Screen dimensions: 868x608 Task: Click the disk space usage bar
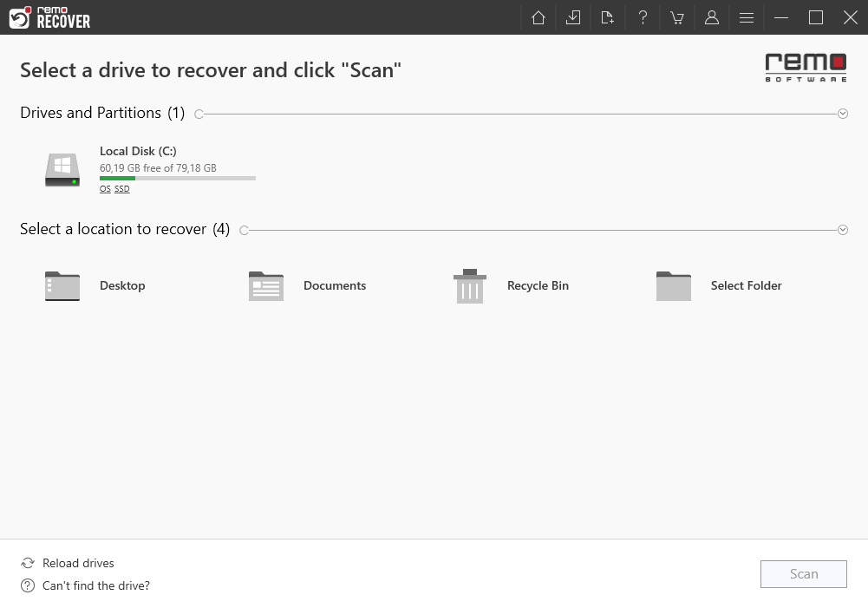pos(177,178)
